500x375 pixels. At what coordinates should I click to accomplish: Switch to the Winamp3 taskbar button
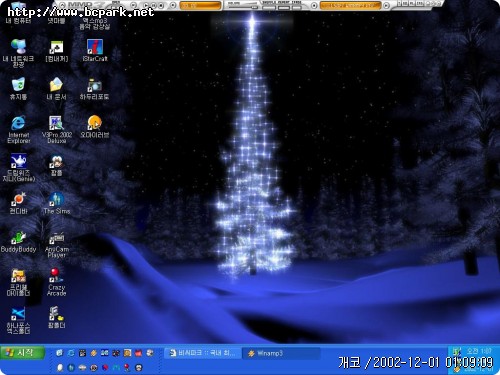click(281, 353)
